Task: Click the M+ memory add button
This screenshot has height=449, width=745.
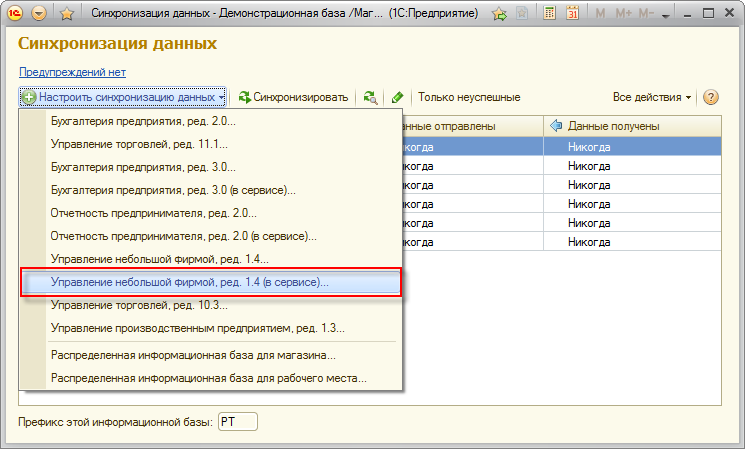Action: (x=623, y=13)
